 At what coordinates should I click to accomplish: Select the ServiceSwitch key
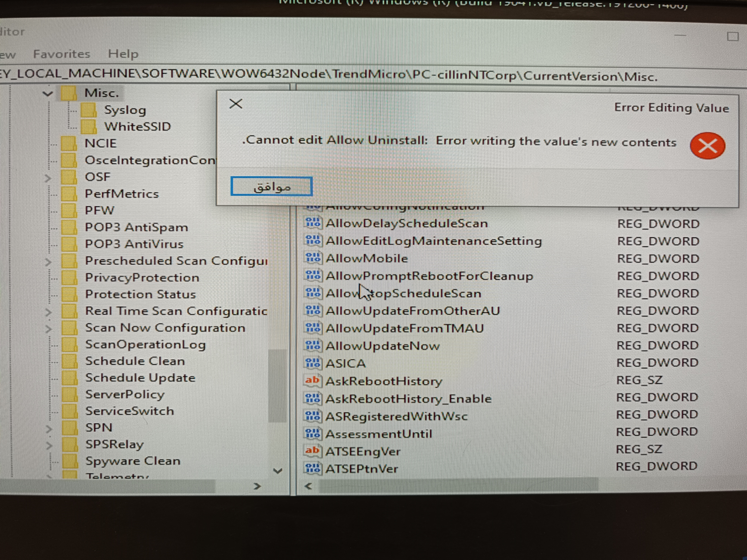coord(130,411)
